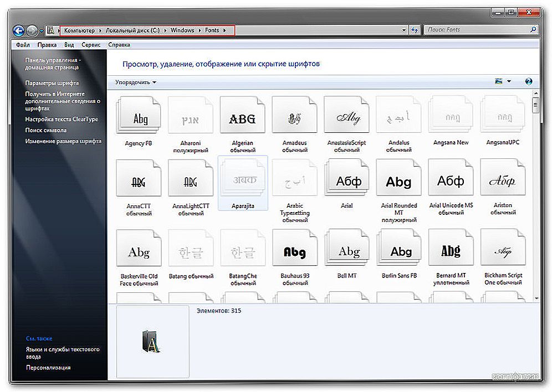Open Настройка текста ClearType

tap(62, 119)
